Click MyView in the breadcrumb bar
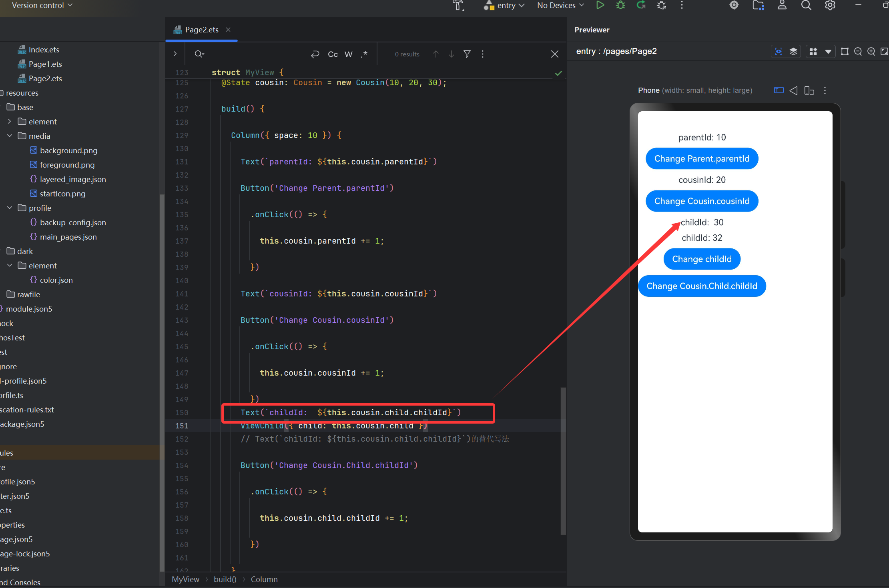The image size is (889, 588). [x=185, y=579]
